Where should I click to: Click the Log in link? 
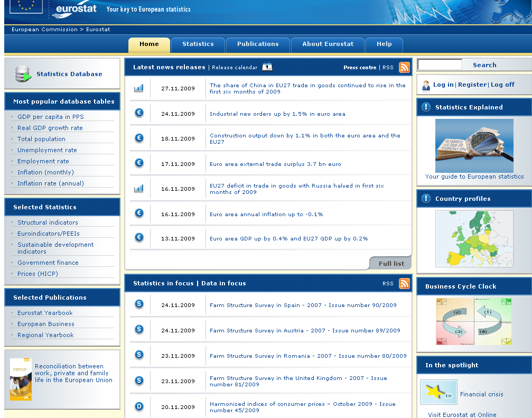(443, 85)
